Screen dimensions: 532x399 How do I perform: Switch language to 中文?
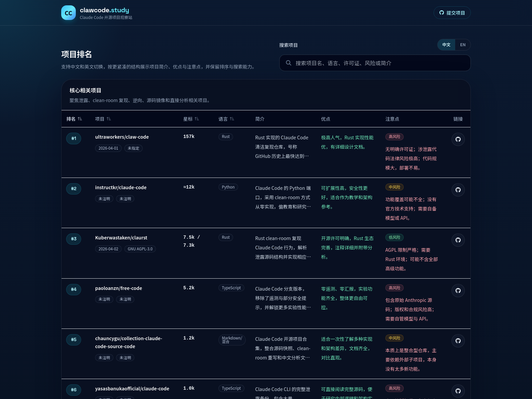[x=446, y=45]
